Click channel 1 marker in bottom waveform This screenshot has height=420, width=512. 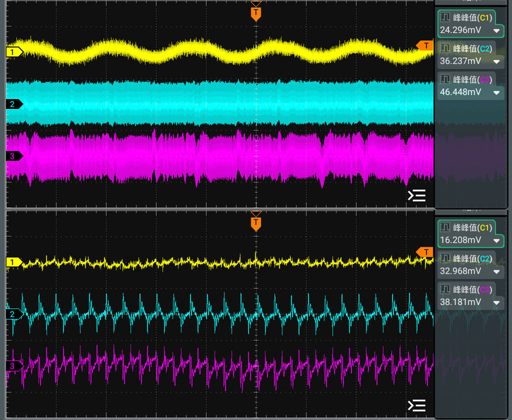(14, 262)
